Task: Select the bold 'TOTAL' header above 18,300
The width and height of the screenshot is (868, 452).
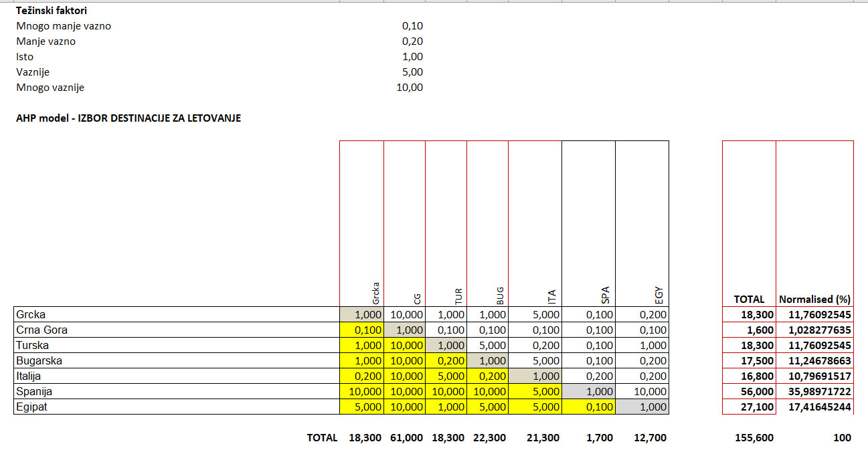Action: tap(749, 300)
